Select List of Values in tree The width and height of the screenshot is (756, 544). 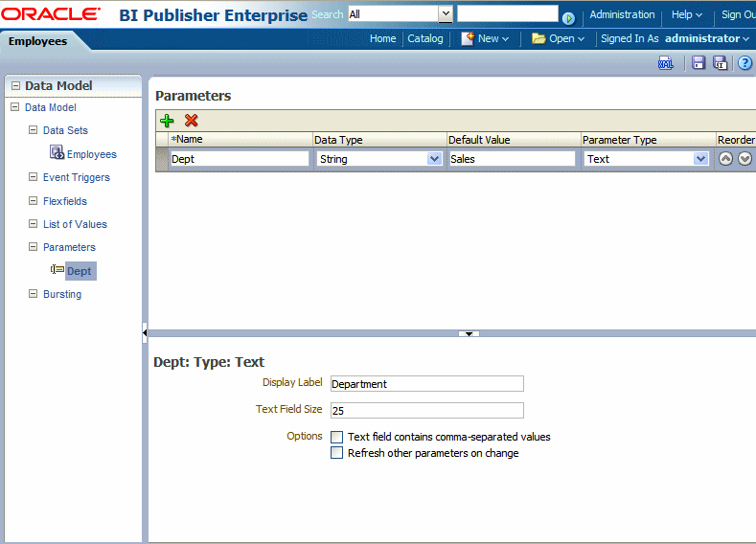(x=75, y=224)
